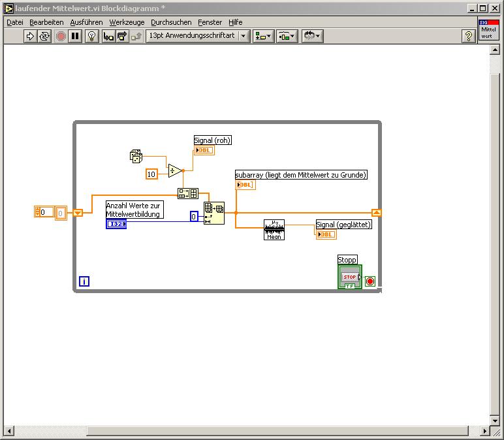The image size is (504, 440).
Task: Maximize the Blockdiagramm window
Action: (x=483, y=8)
